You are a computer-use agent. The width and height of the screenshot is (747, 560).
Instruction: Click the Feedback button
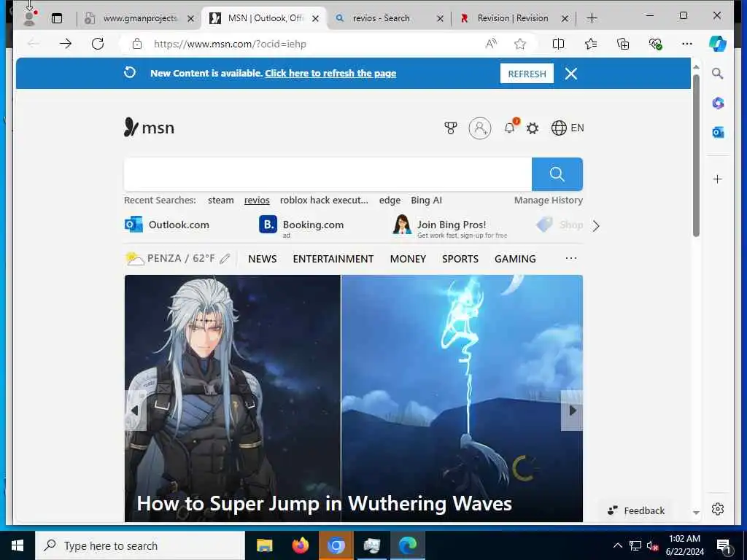point(636,510)
